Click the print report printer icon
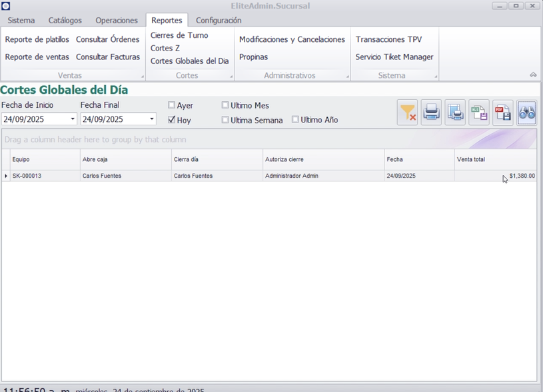The image size is (543, 392). click(431, 113)
